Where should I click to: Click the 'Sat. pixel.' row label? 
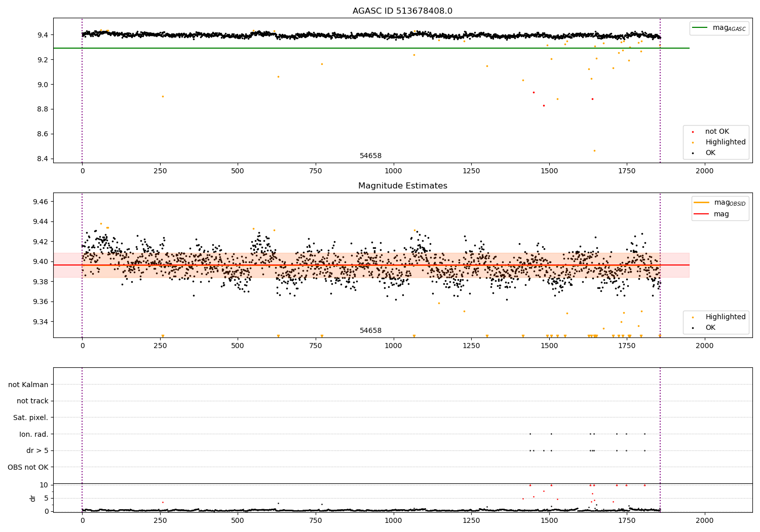[31, 418]
